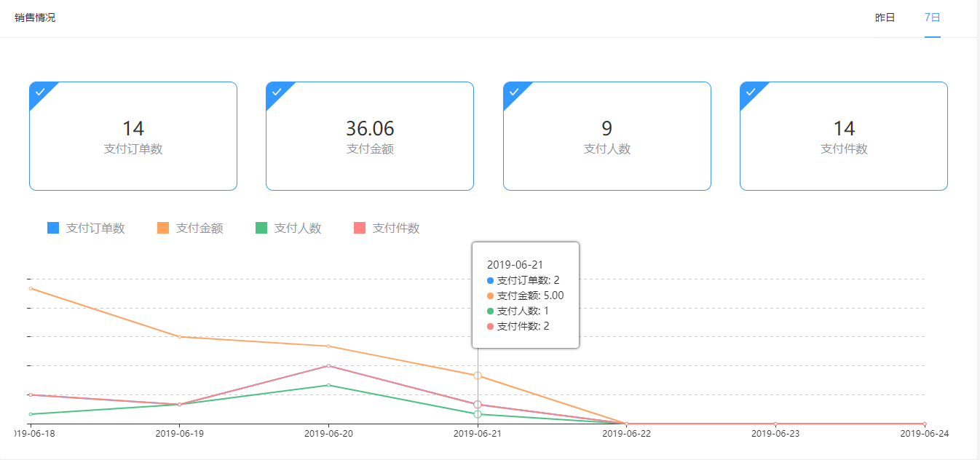Toggle the 支付人数 summary card

[x=606, y=137]
